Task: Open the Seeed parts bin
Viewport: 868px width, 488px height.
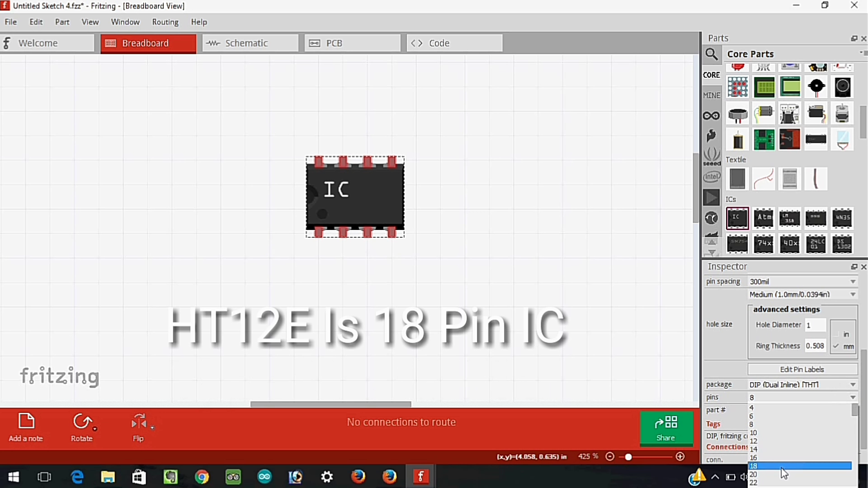Action: coord(712,156)
